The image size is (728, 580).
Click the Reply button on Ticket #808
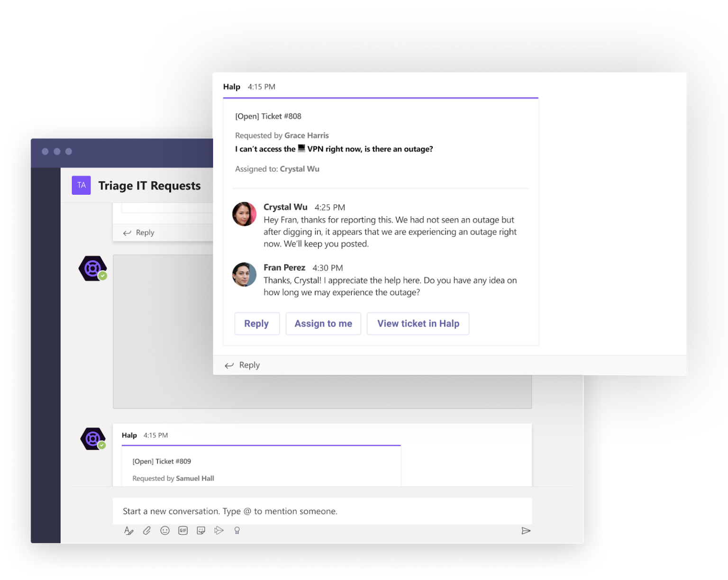[257, 324]
